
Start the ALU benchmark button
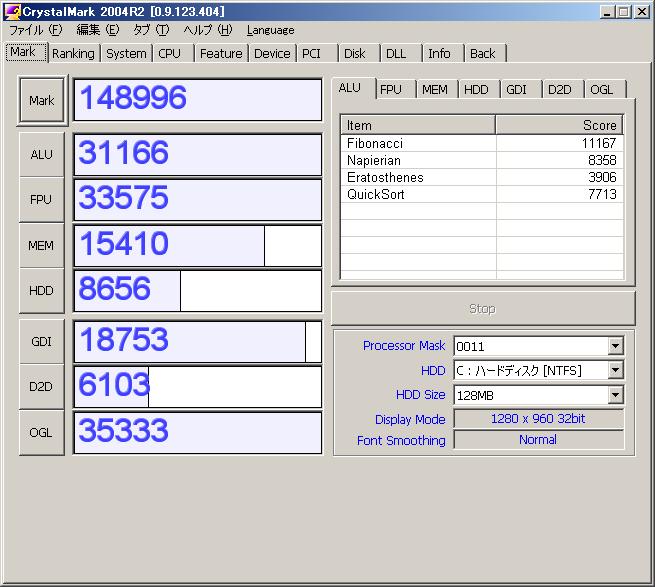click(x=41, y=155)
